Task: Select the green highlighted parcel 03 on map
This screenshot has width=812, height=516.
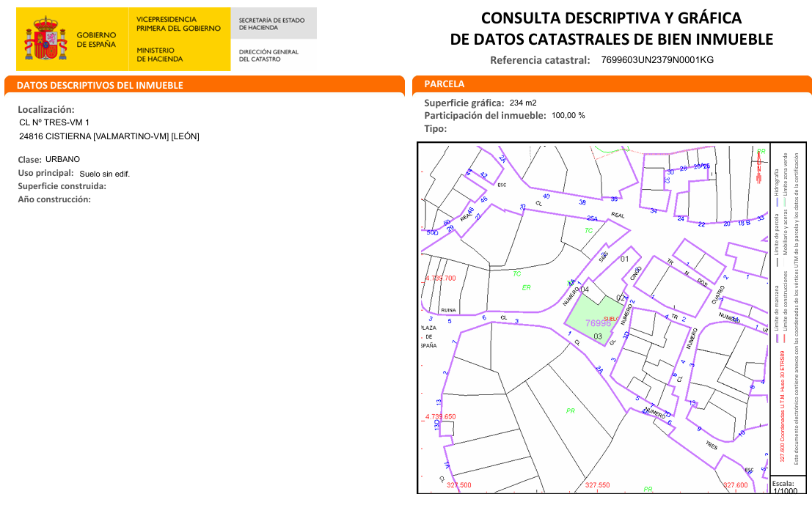Action: pyautogui.click(x=596, y=321)
